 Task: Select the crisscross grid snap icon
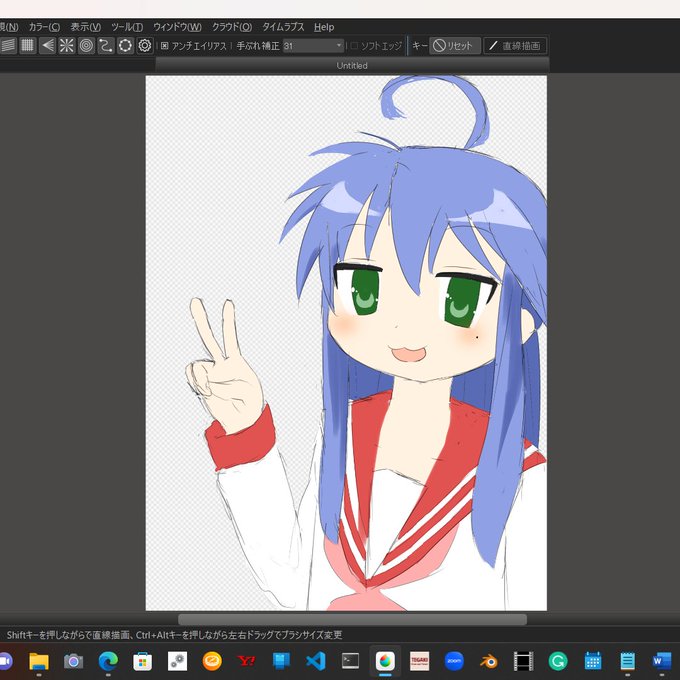click(x=27, y=46)
